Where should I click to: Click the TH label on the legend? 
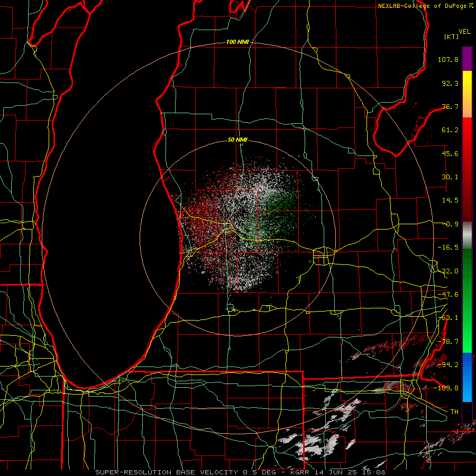454,412
